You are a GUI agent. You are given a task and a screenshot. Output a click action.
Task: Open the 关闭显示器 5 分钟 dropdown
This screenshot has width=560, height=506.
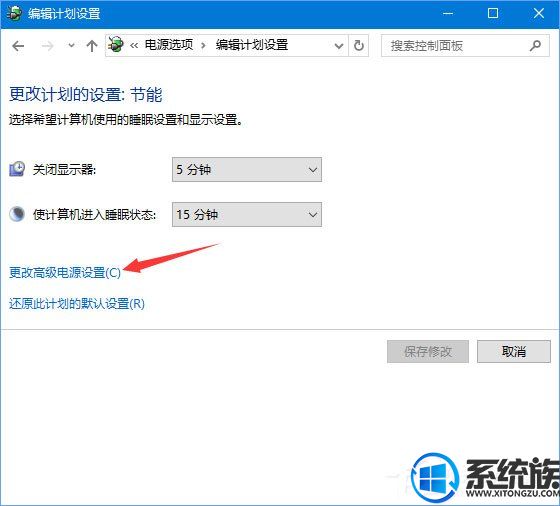[x=247, y=170]
